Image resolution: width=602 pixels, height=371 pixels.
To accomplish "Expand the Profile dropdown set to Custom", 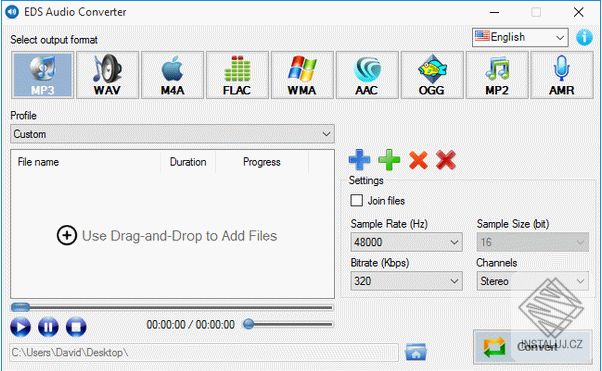I will (x=172, y=134).
